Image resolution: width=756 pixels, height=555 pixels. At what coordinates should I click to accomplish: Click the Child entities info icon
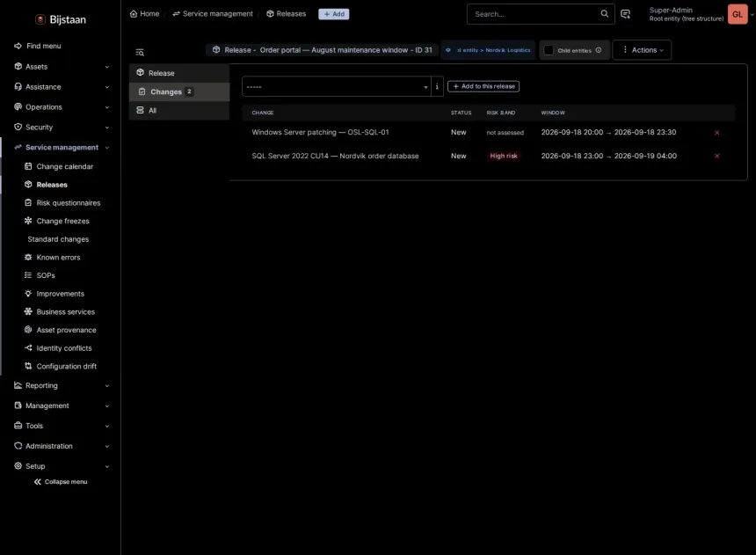[x=599, y=50]
